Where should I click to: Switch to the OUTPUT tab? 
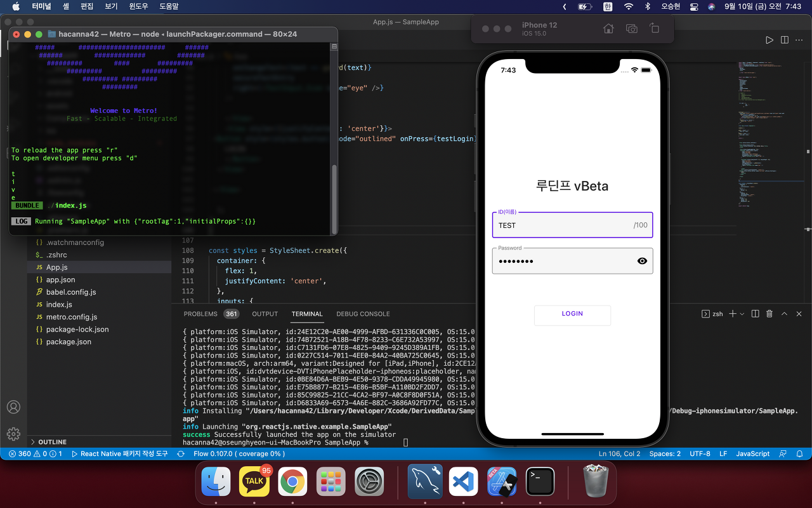pos(265,314)
